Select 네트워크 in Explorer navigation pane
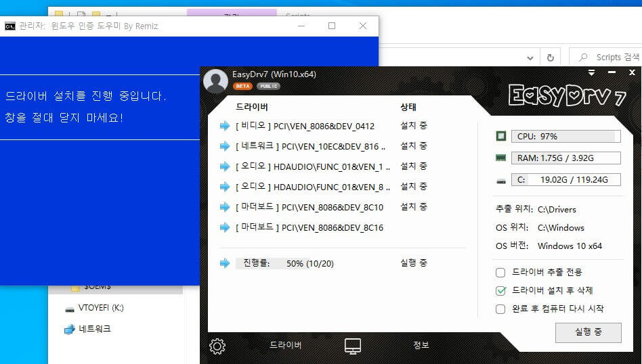 [x=87, y=329]
